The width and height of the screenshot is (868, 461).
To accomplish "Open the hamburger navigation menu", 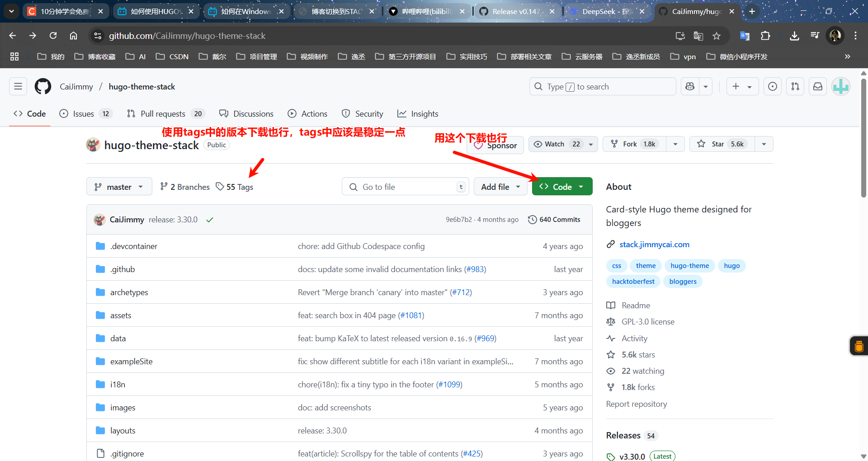I will click(18, 86).
